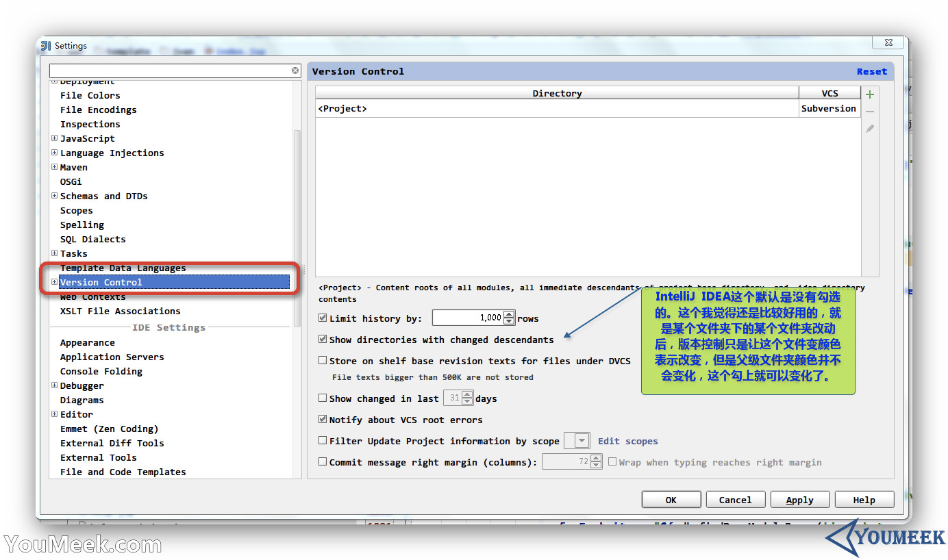
Task: Enable Show changed in last days
Action: tap(323, 398)
